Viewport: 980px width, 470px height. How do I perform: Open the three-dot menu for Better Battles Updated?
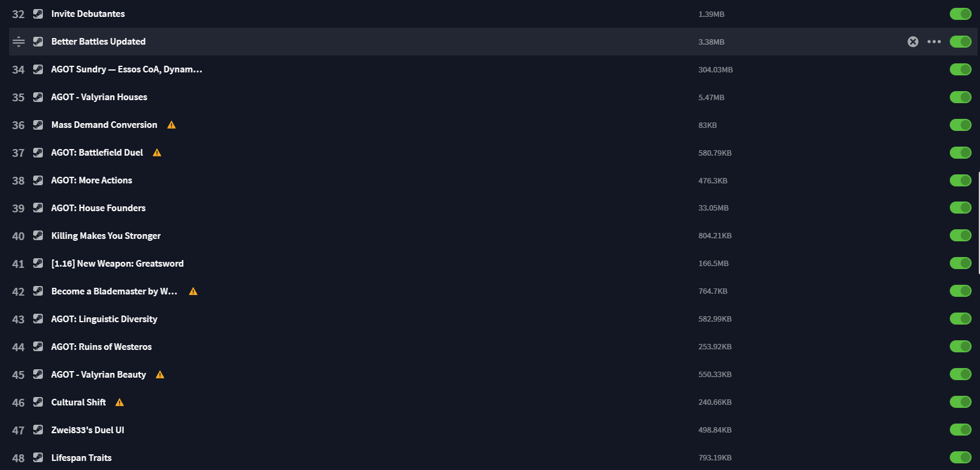coord(934,42)
